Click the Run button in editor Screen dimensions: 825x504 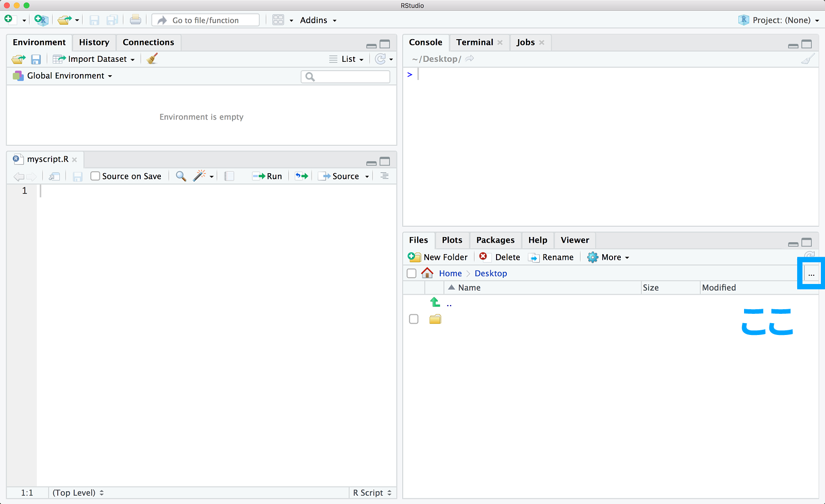pos(268,176)
